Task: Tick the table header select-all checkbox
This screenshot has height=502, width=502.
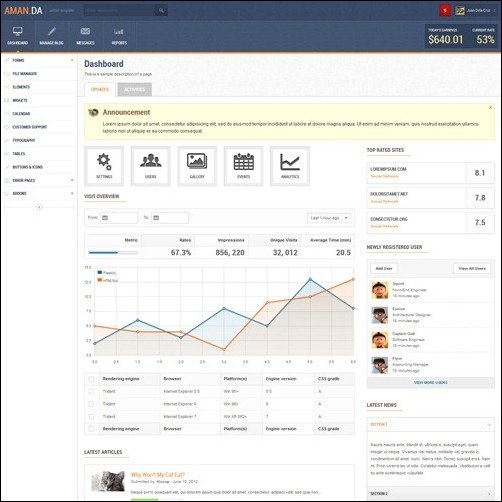Action: [x=91, y=379]
